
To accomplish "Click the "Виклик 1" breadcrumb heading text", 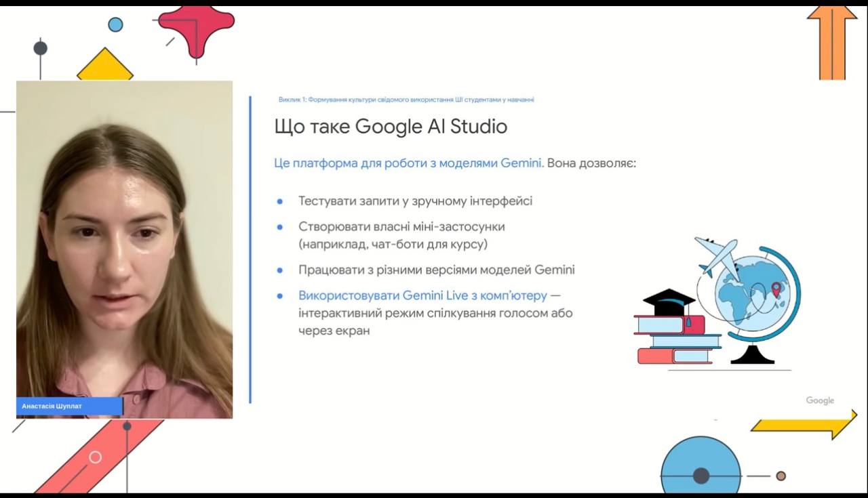I will [406, 100].
